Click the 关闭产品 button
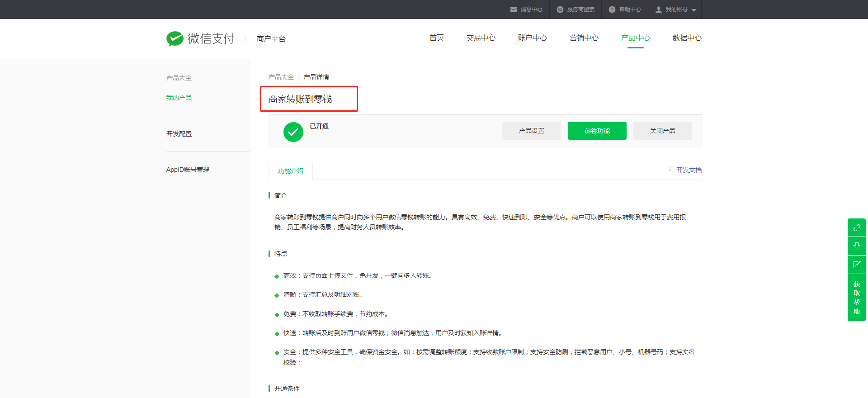The image size is (868, 398). pyautogui.click(x=663, y=131)
